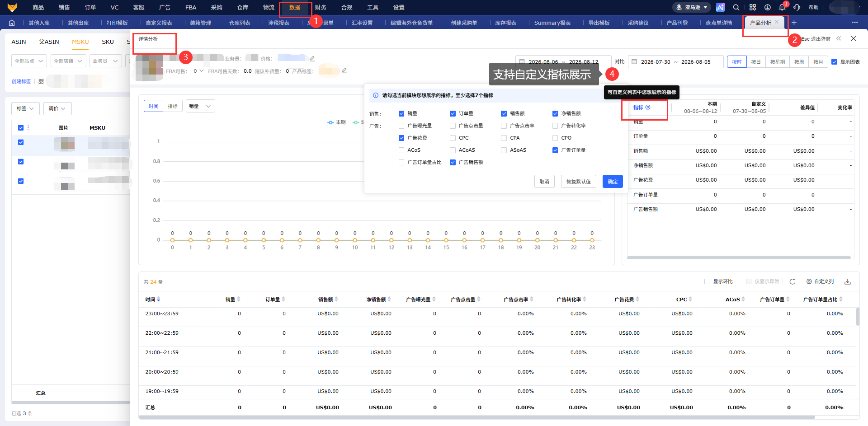Uncheck 销量 metric checkbox
Image resolution: width=868 pixels, height=426 pixels.
point(401,113)
